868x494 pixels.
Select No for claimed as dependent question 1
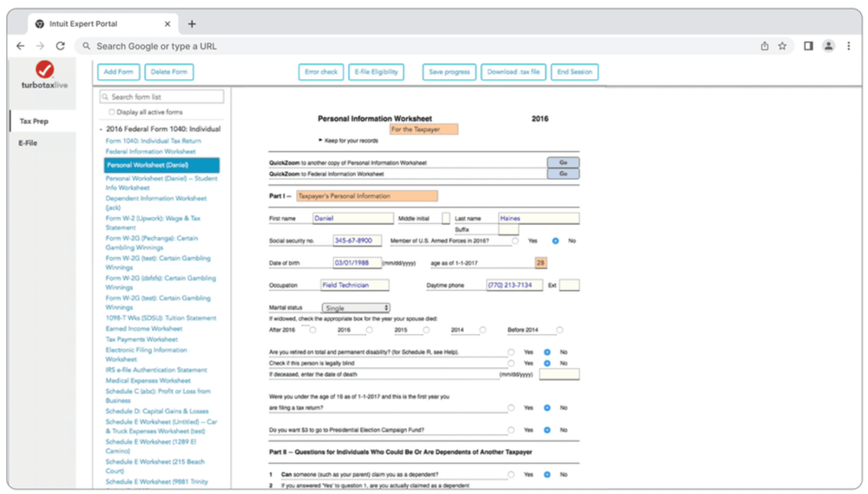click(547, 475)
